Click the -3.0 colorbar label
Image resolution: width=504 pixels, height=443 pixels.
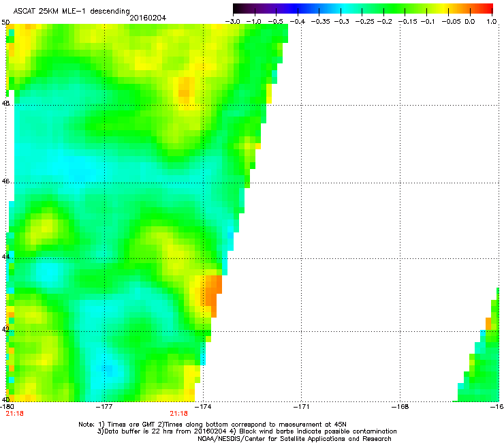coord(232,22)
